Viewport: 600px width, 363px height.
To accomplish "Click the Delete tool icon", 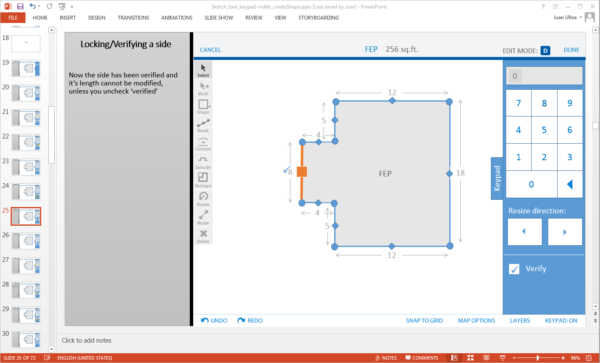I will (203, 236).
